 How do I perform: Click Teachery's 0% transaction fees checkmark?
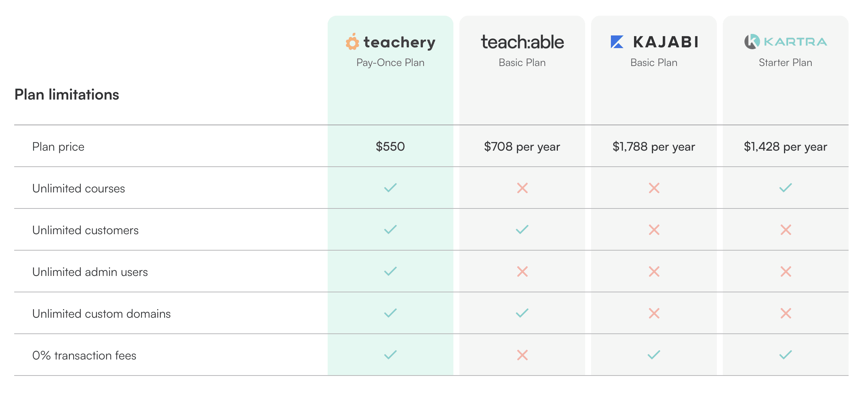[x=390, y=355]
